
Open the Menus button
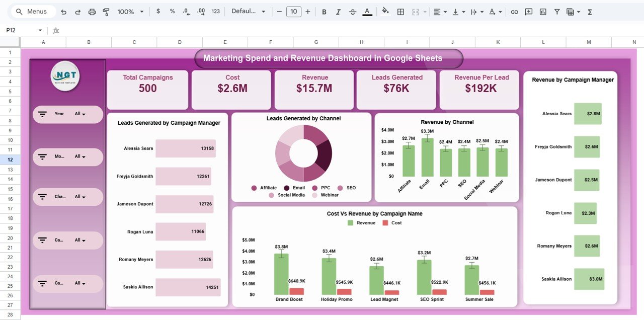(x=32, y=11)
